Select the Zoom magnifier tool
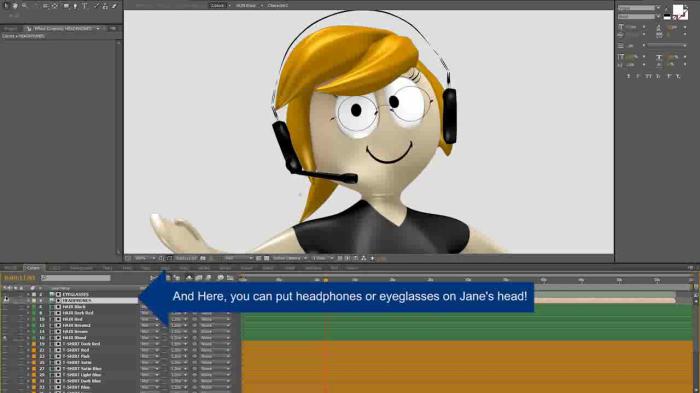Screen dimensions: 700x393 (25, 6)
